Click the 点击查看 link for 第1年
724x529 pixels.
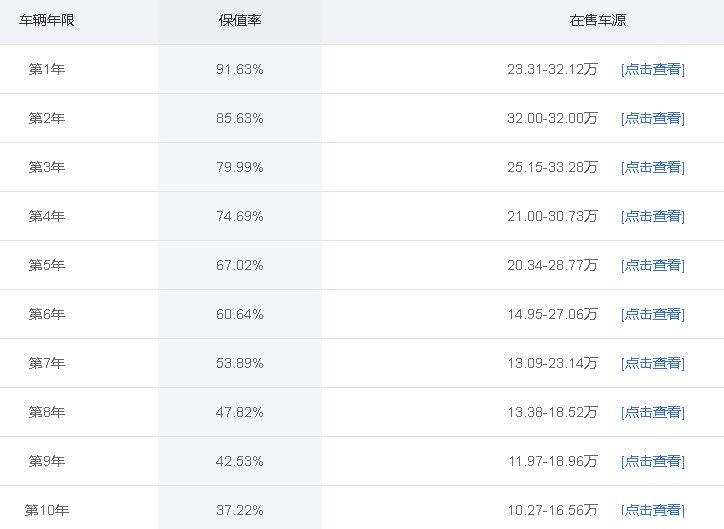point(652,69)
